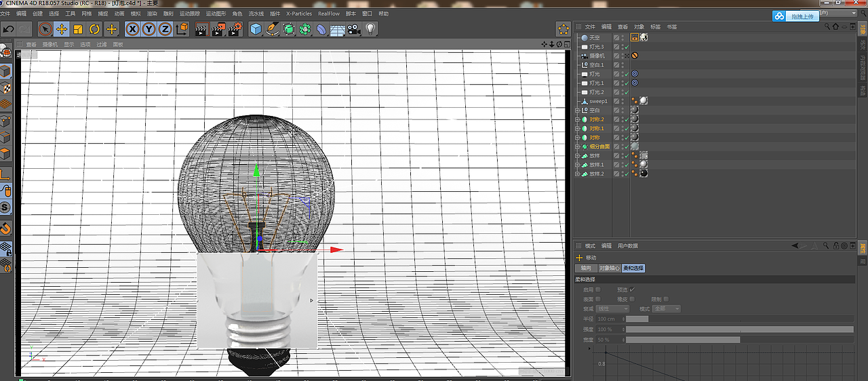868x381 pixels.
Task: Click the Object Manager search magnifier icon
Action: [x=827, y=27]
